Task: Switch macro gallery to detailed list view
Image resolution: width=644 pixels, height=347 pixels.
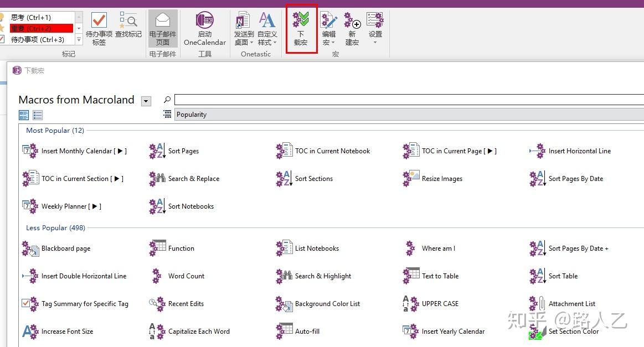Action: tap(37, 115)
